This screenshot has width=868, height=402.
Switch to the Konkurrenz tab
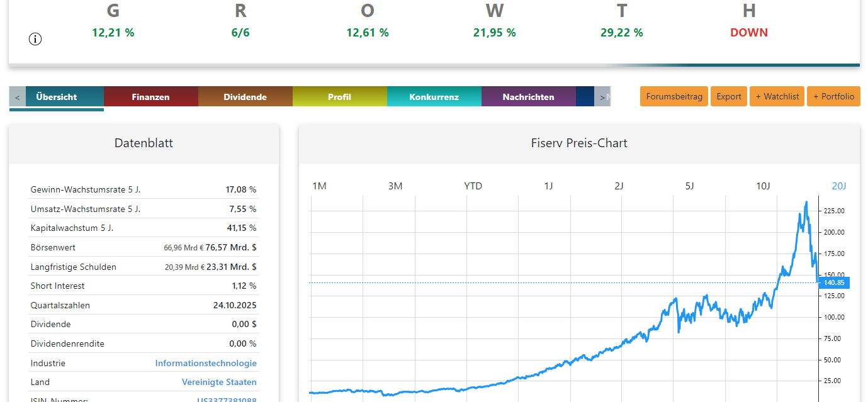click(x=434, y=97)
